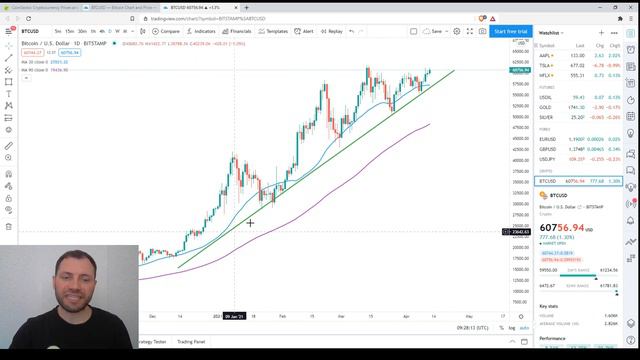This screenshot has height=360, width=640.
Task: Open the pitchfork and Gann tools
Action: (x=9, y=70)
